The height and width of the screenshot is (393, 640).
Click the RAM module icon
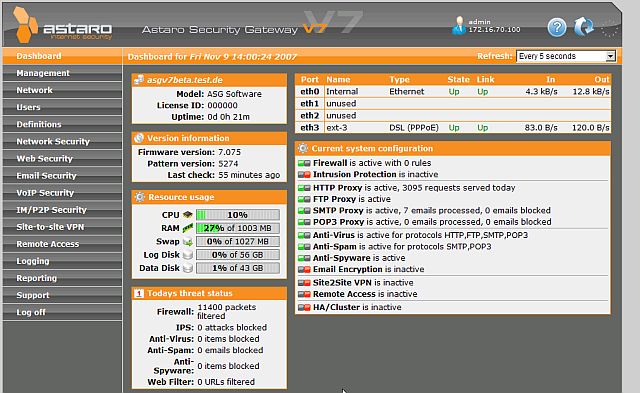(x=187, y=228)
